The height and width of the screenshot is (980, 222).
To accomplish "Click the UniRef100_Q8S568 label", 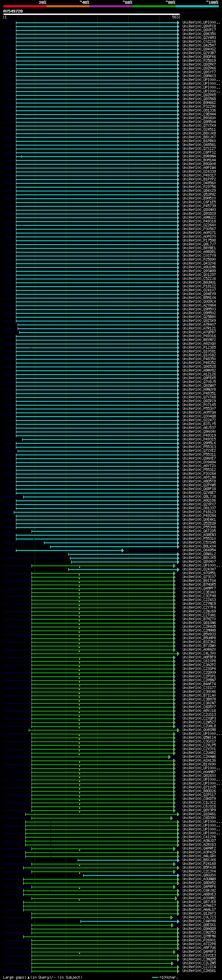I will (199, 99).
